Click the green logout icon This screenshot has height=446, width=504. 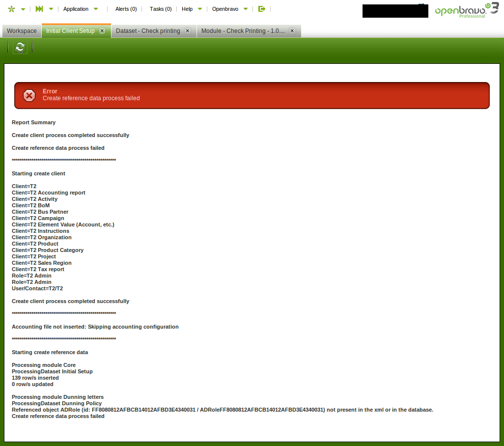coord(262,9)
